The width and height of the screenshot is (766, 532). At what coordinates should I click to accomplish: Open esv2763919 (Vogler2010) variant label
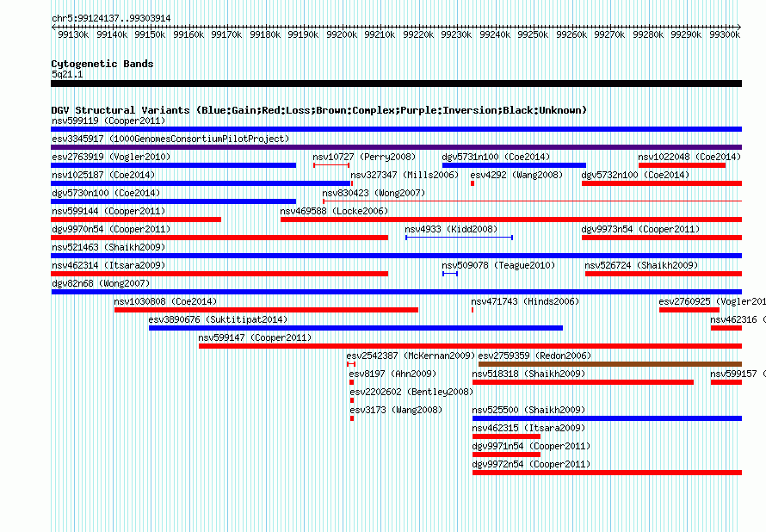pyautogui.click(x=111, y=157)
